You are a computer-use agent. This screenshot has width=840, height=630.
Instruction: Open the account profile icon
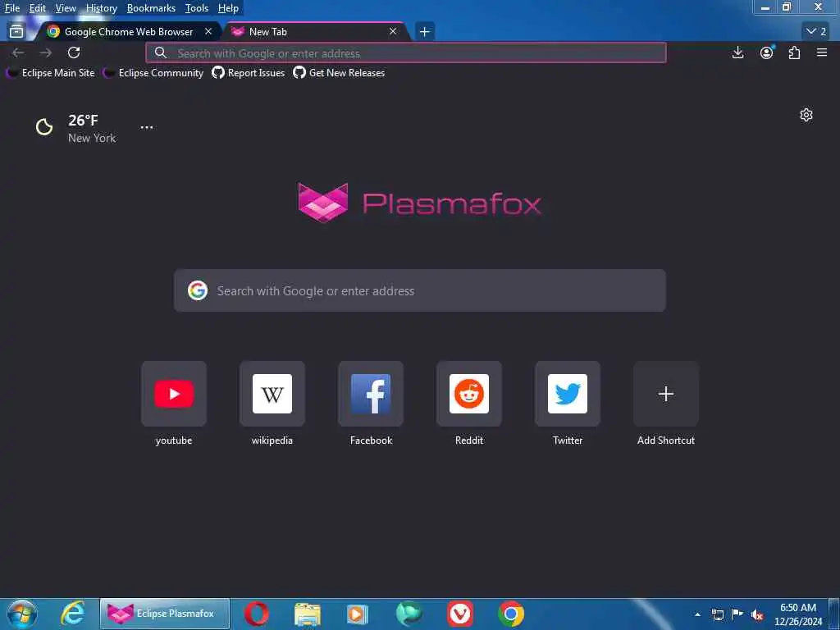767,52
